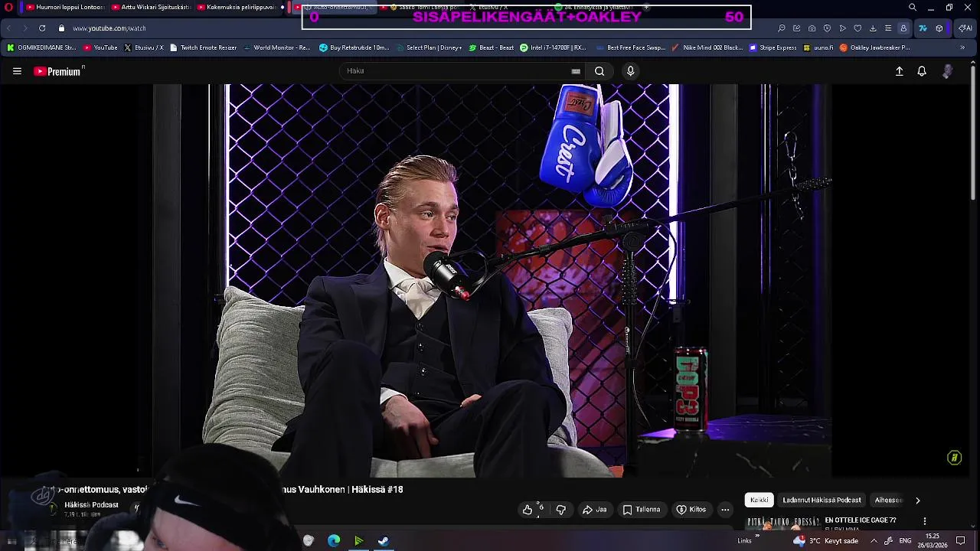Expand bookmarks bar overflow chevron
Image resolution: width=980 pixels, height=551 pixels.
pos(962,47)
